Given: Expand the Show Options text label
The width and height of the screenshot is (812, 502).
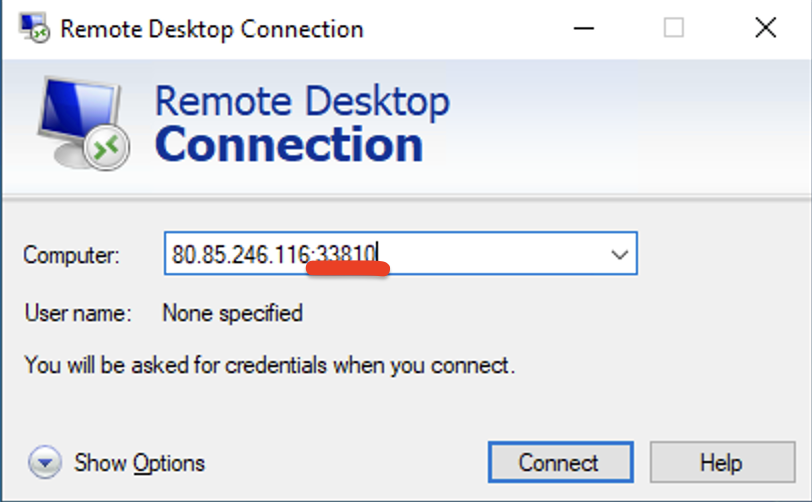Looking at the screenshot, I should (140, 463).
